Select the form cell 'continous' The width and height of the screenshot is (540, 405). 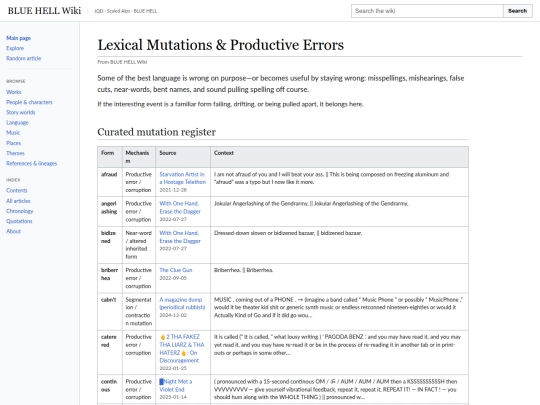(110, 390)
